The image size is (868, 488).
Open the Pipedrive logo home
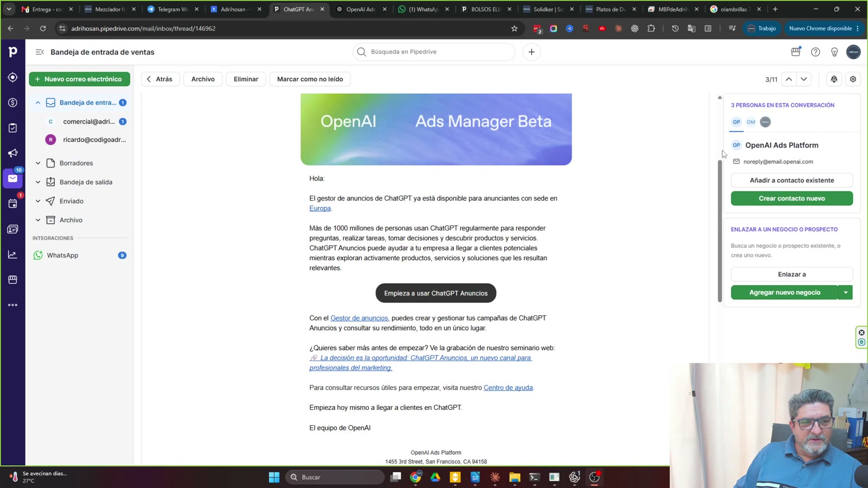tap(12, 52)
